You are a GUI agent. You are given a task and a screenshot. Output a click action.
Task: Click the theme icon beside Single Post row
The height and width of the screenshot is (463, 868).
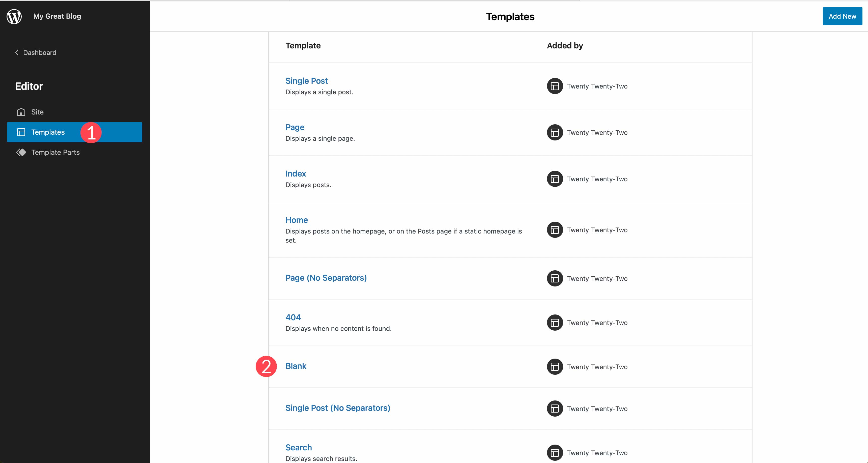click(x=555, y=86)
